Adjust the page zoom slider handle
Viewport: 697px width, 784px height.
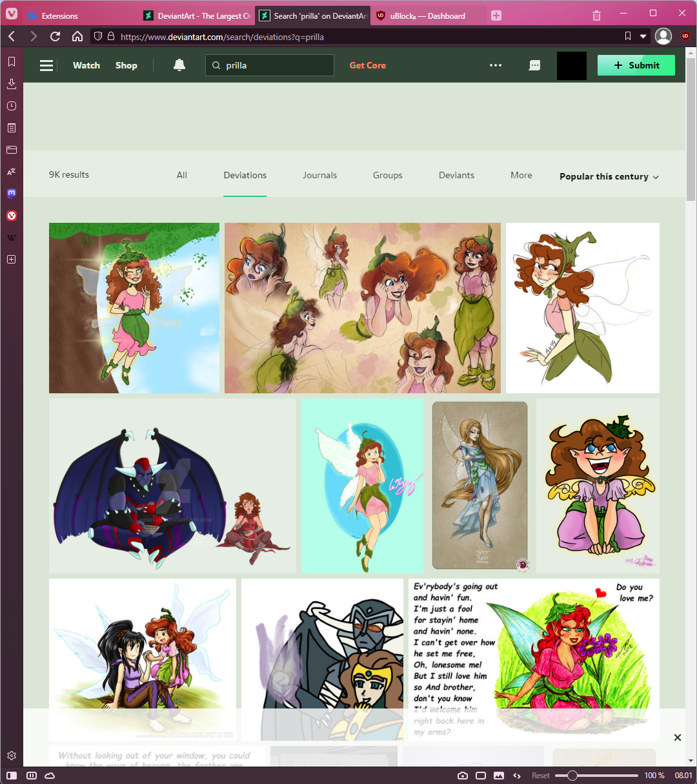click(572, 776)
